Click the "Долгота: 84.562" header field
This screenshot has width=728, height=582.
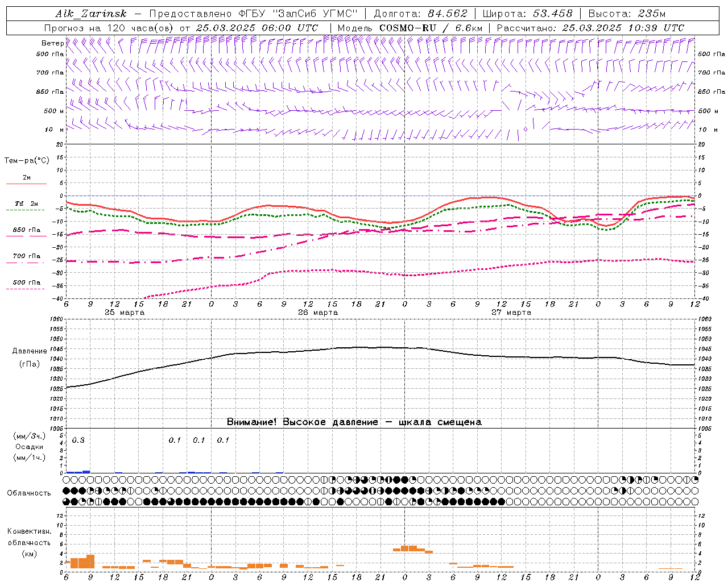pyautogui.click(x=420, y=14)
